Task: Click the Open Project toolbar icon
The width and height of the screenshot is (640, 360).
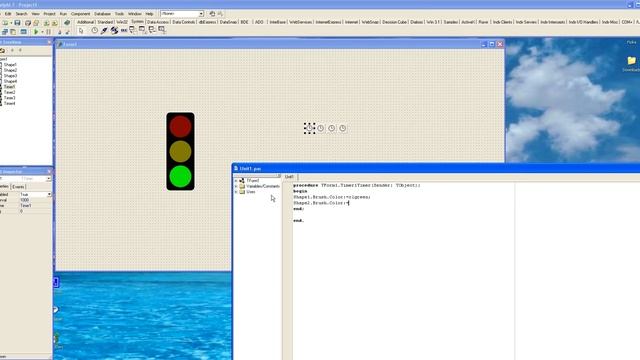Action: pyautogui.click(x=36, y=22)
